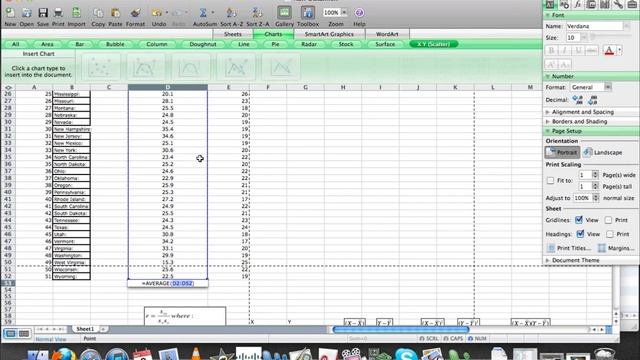Insert straight marked scatter chart thumbnail
Viewport: 640px width, 360px height.
coord(236,67)
